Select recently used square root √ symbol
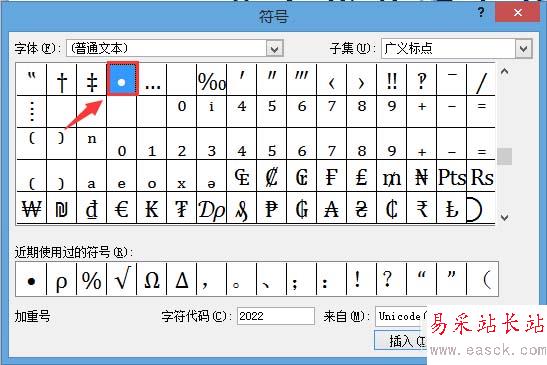Viewport: 547px width, 365px height. 122,280
